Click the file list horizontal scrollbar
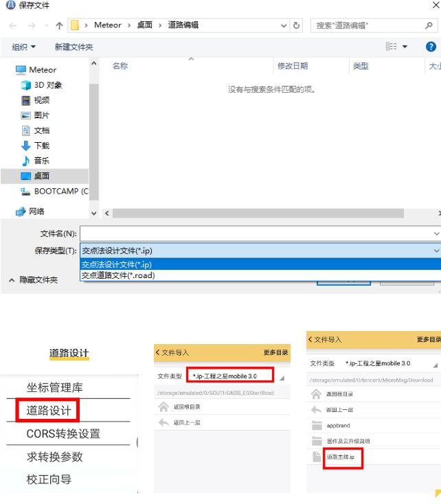Screen dimensions: 441x504 tap(258, 214)
